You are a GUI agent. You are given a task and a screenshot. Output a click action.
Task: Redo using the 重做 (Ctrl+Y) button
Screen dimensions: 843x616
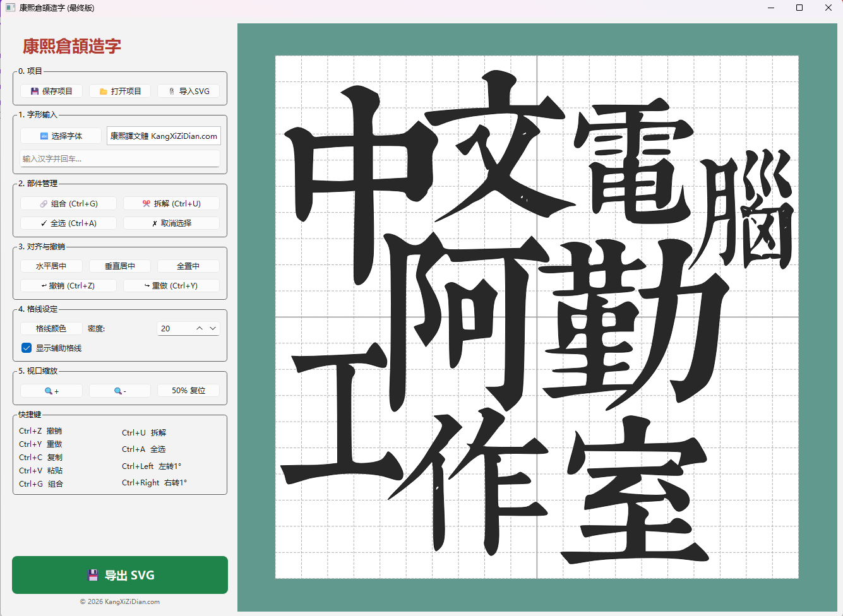[x=171, y=286]
